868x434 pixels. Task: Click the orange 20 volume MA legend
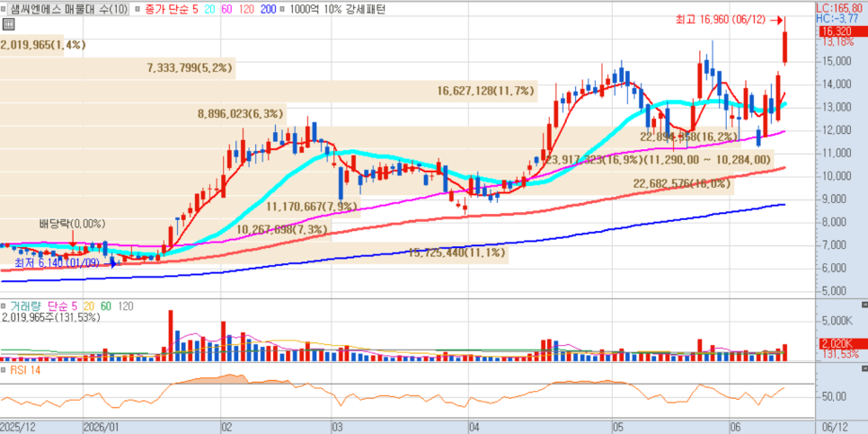click(87, 306)
